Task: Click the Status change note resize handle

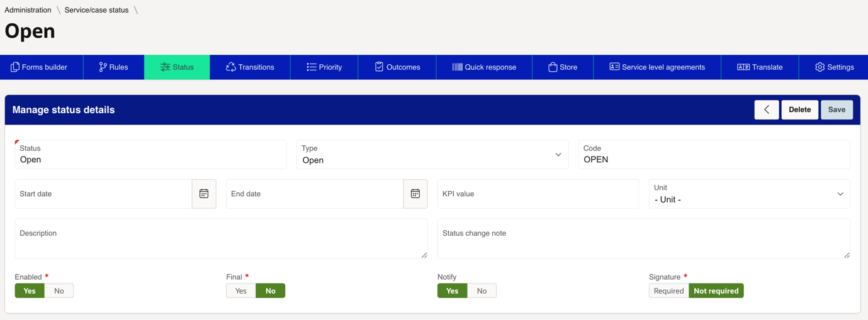Action: [847, 255]
